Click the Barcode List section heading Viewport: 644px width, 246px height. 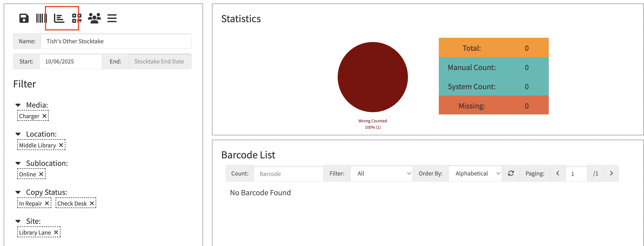248,155
